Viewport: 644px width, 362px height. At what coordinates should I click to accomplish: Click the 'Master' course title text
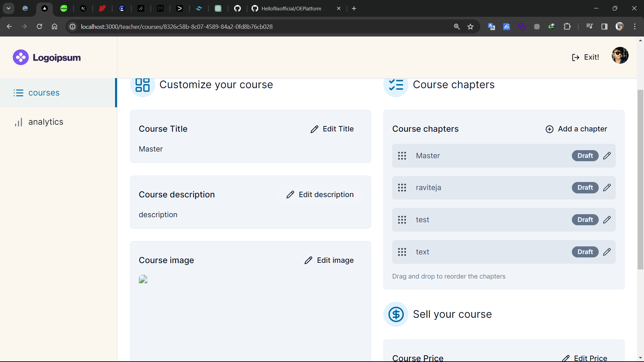(151, 149)
